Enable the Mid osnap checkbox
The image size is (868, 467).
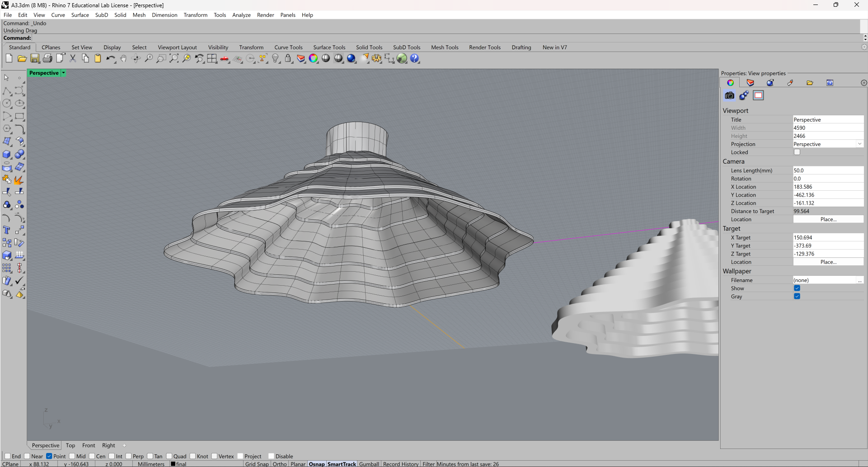pyautogui.click(x=72, y=456)
